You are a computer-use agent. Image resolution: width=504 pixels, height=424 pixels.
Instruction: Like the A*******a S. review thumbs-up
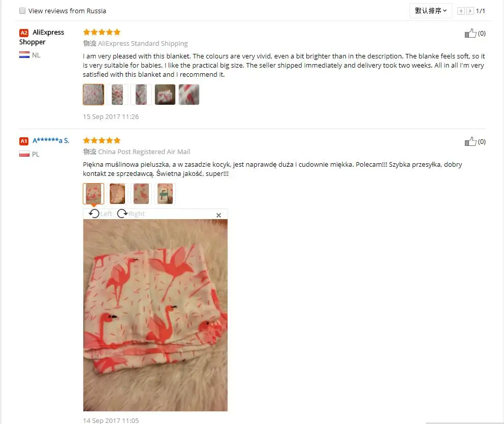point(470,141)
